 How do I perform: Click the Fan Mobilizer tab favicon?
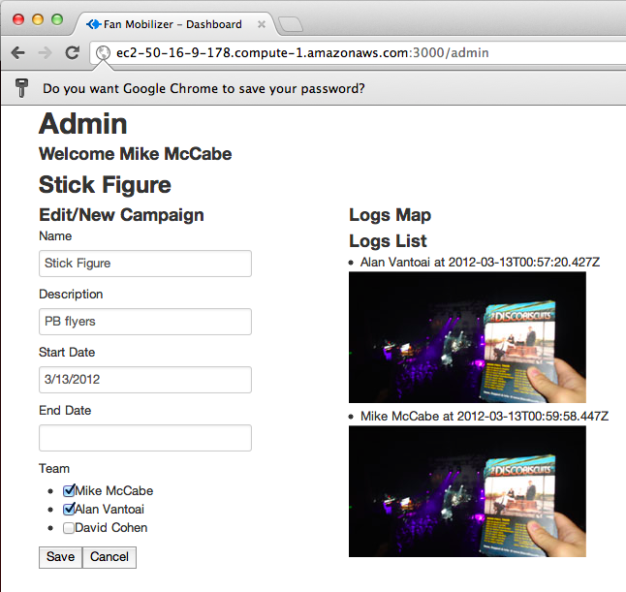coord(93,24)
